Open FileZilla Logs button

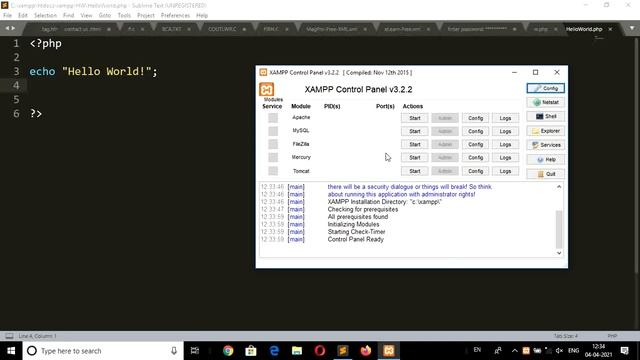[505, 144]
